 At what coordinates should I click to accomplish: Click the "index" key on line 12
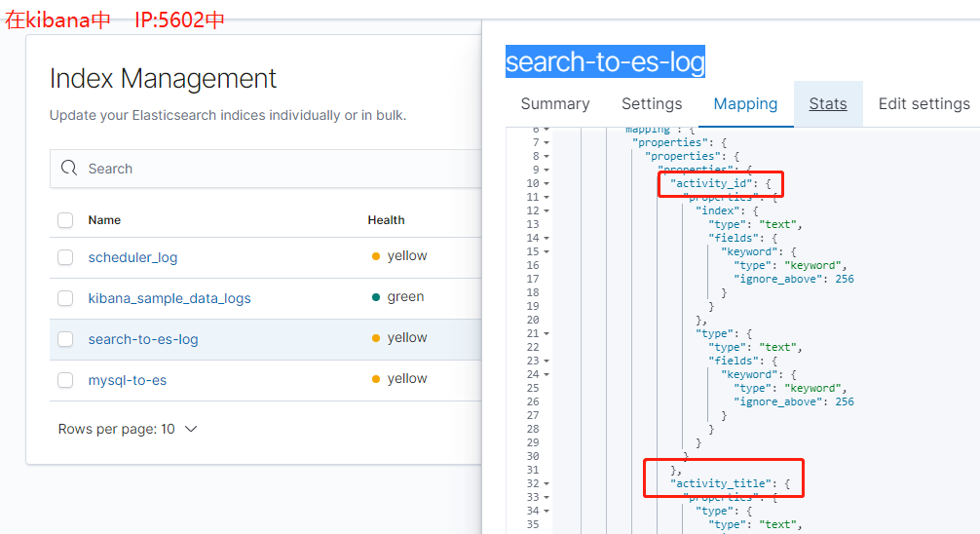pyautogui.click(x=718, y=210)
